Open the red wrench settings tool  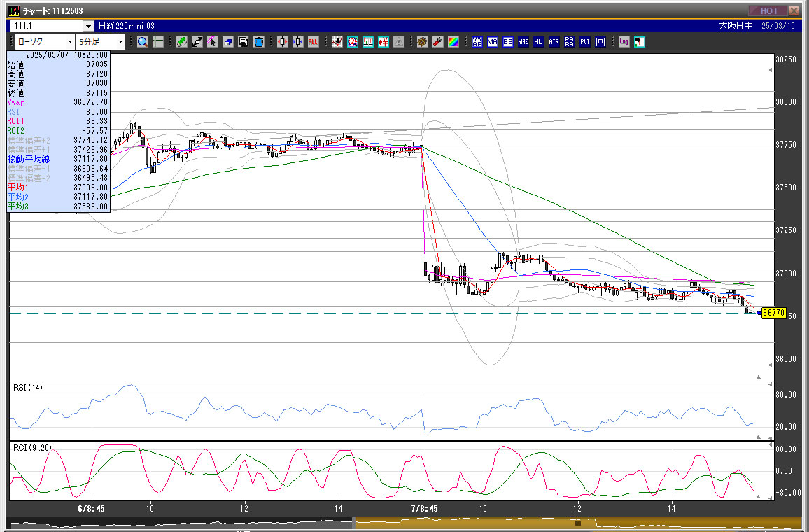(x=438, y=42)
